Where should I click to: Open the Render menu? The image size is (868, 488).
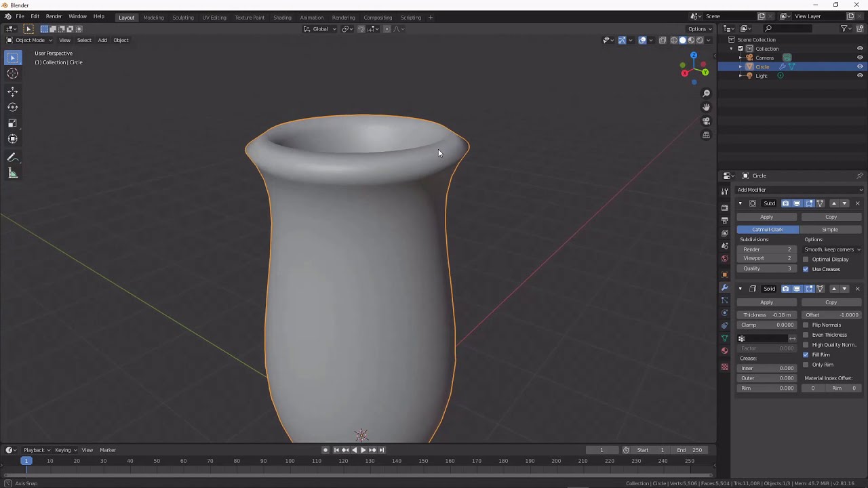(x=54, y=16)
